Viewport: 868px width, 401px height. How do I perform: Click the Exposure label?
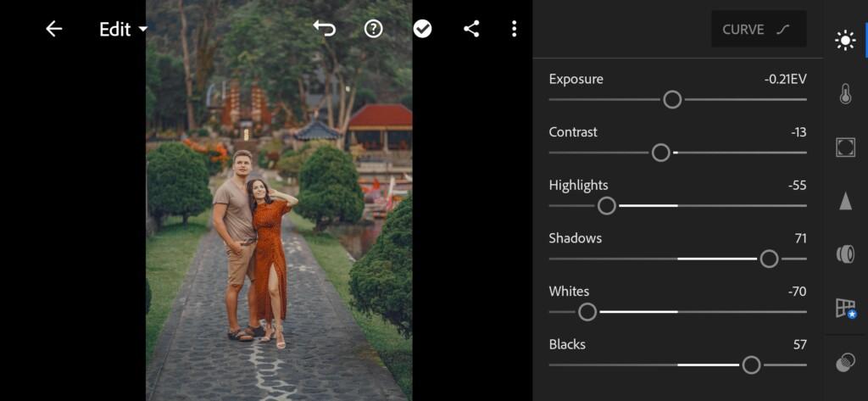click(576, 79)
